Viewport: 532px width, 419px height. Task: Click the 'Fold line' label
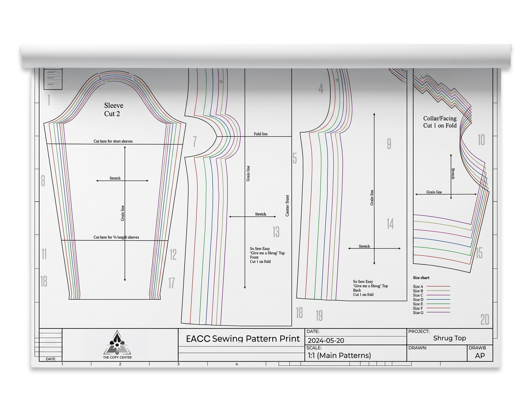tap(261, 134)
